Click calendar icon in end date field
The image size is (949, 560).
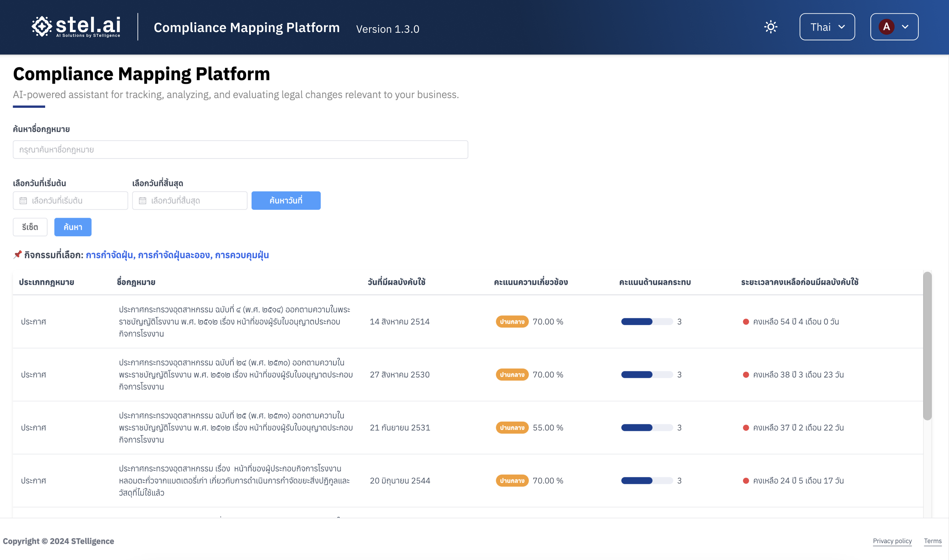(x=142, y=200)
